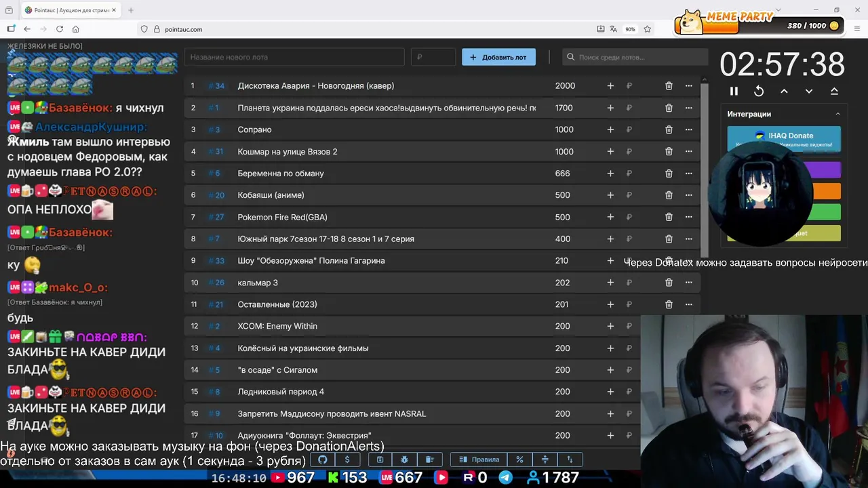Click the sort arrows toolbar button
This screenshot has height=488, width=868.
click(x=570, y=460)
